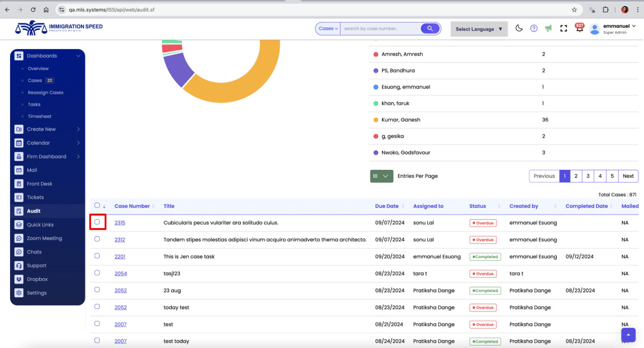The height and width of the screenshot is (348, 644).
Task: Open case number 2312 link
Action: click(x=120, y=240)
